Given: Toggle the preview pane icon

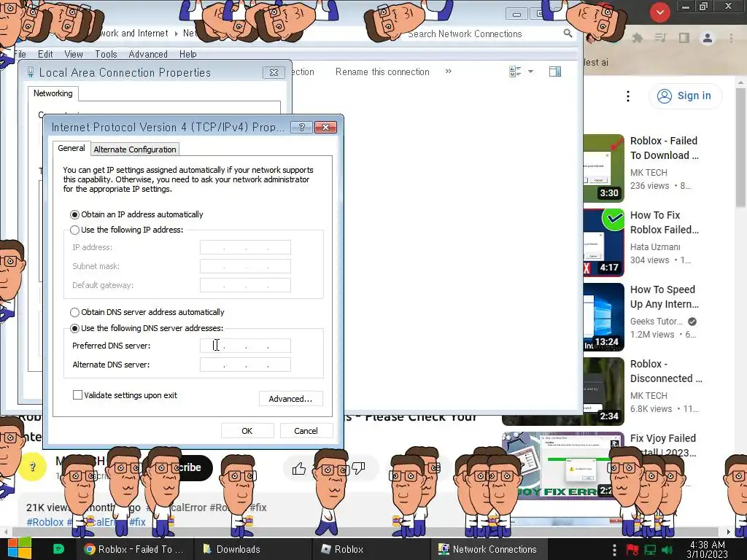Looking at the screenshot, I should point(555,72).
